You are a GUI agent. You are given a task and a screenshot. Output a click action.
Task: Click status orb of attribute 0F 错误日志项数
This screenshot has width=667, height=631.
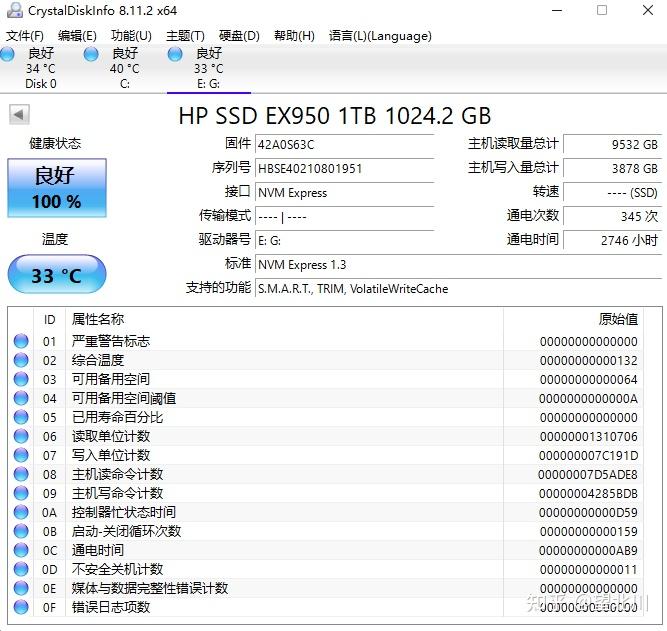pyautogui.click(x=21, y=607)
